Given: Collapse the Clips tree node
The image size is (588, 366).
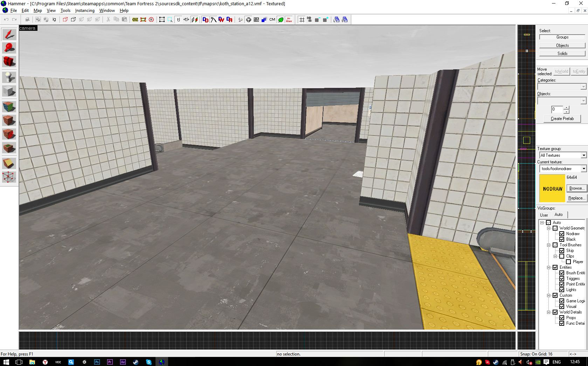Looking at the screenshot, I should pyautogui.click(x=555, y=256).
